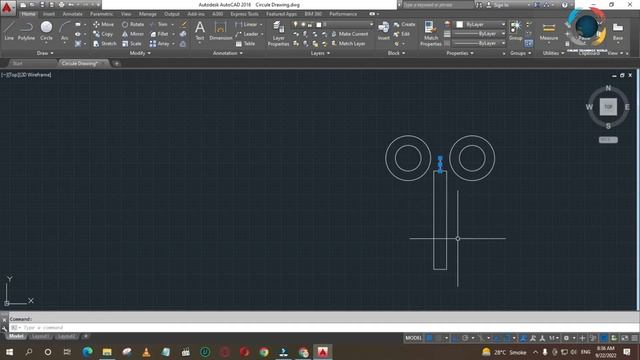640x360 pixels.
Task: Click the Base view icon
Action: pyautogui.click(x=618, y=31)
